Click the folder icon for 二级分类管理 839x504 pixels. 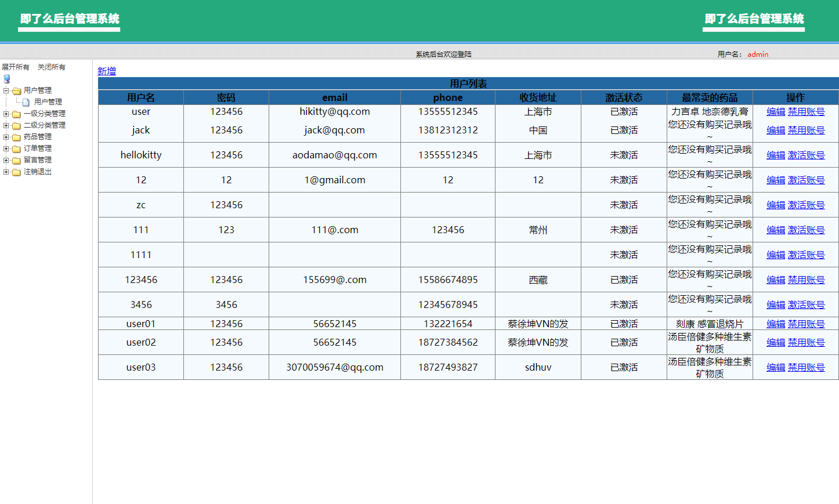[17, 126]
